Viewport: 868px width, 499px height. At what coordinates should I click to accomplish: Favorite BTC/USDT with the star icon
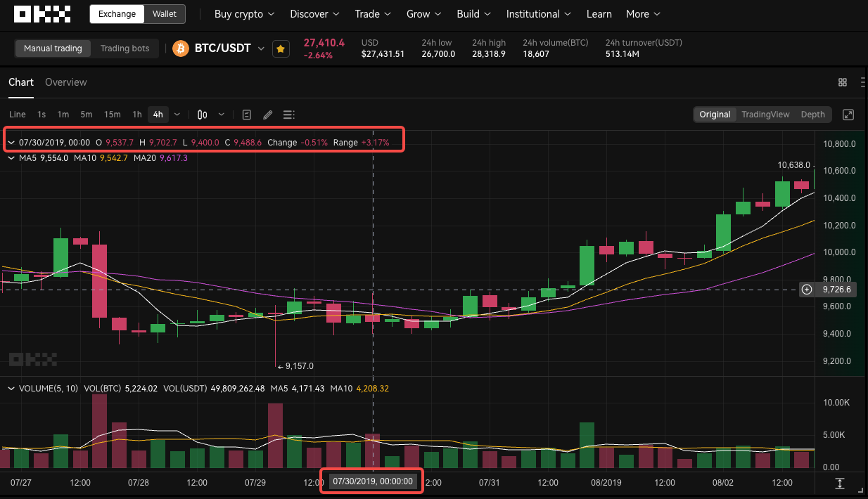pyautogui.click(x=281, y=48)
